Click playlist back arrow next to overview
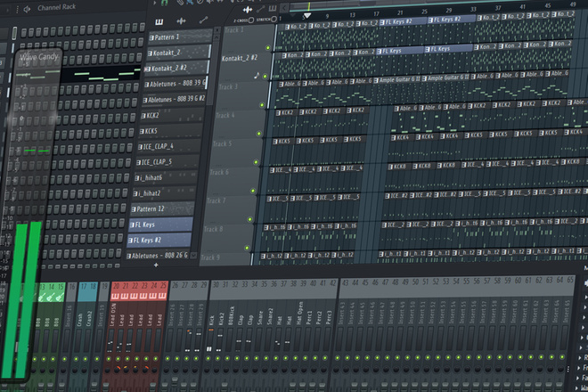 coord(284,7)
